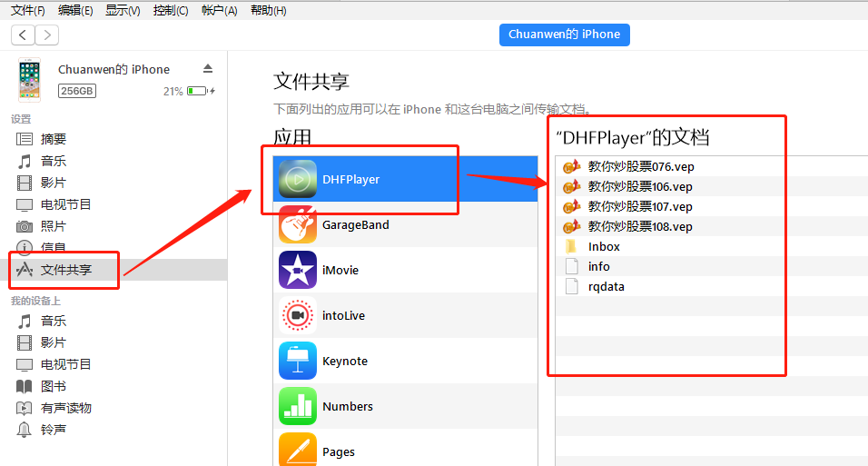The height and width of the screenshot is (466, 868).
Task: Click the intoLive red camera icon
Action: pyautogui.click(x=298, y=315)
